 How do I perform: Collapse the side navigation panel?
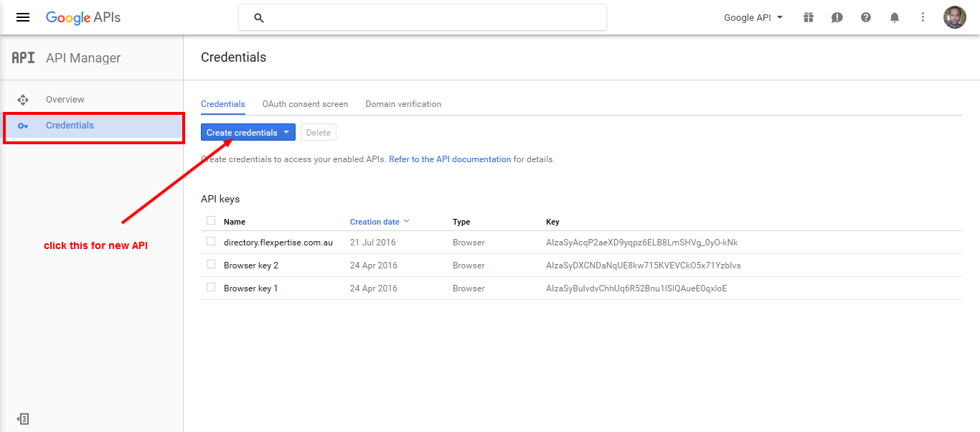click(x=23, y=418)
